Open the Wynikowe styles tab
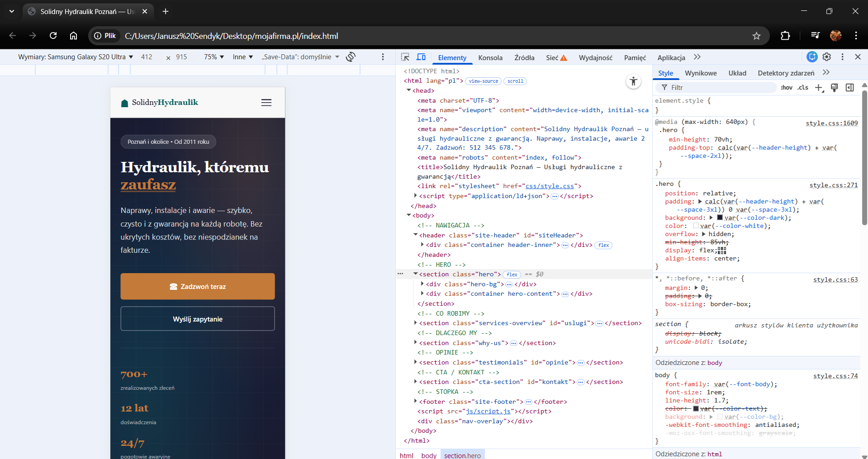Viewport: 868px width, 459px height. click(700, 73)
